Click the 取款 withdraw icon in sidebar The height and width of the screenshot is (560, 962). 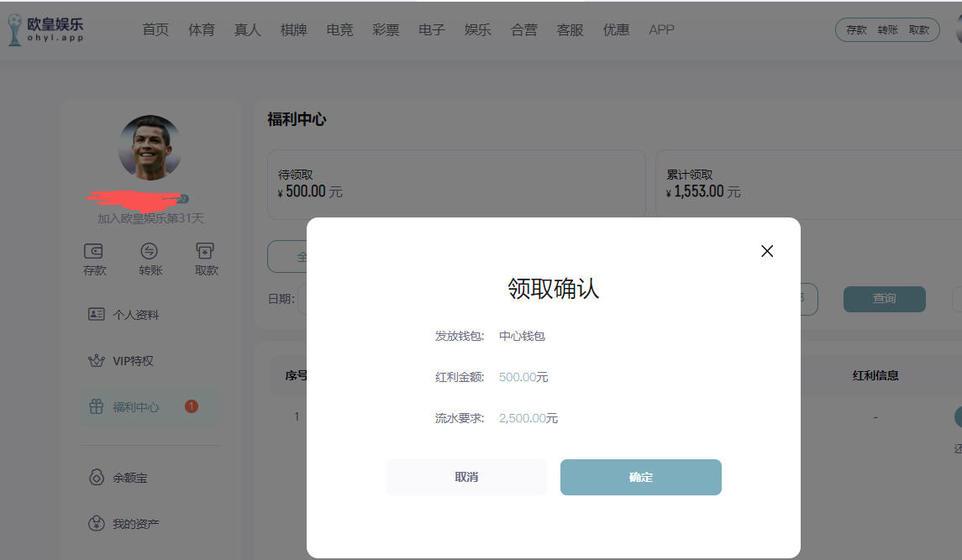[205, 251]
